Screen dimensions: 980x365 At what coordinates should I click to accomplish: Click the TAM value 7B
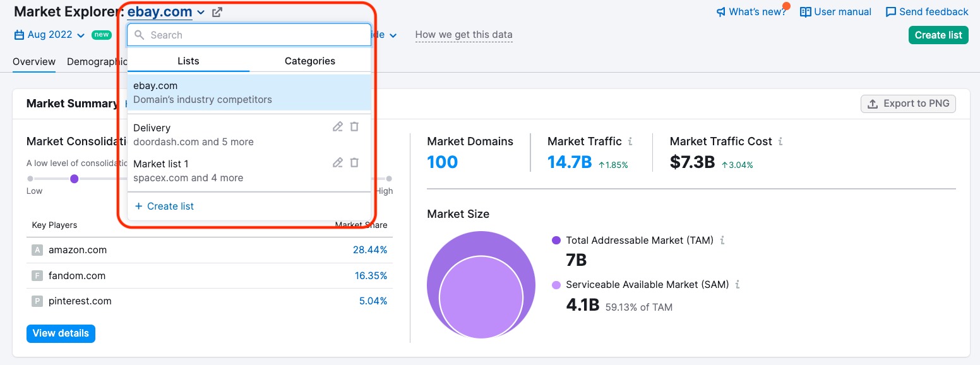(x=576, y=260)
